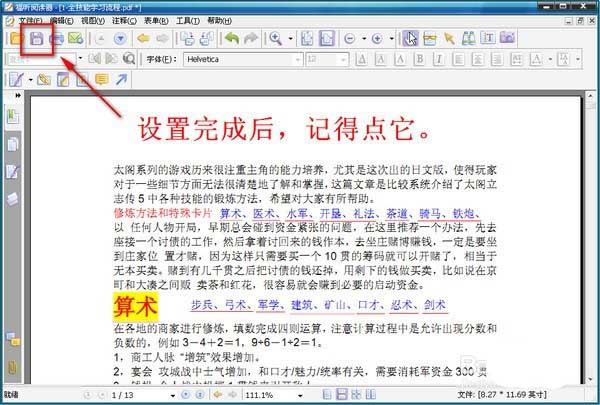Viewport: 600px width, 405px height.
Task: Select the blue arrow drawing tool
Action: click(121, 79)
